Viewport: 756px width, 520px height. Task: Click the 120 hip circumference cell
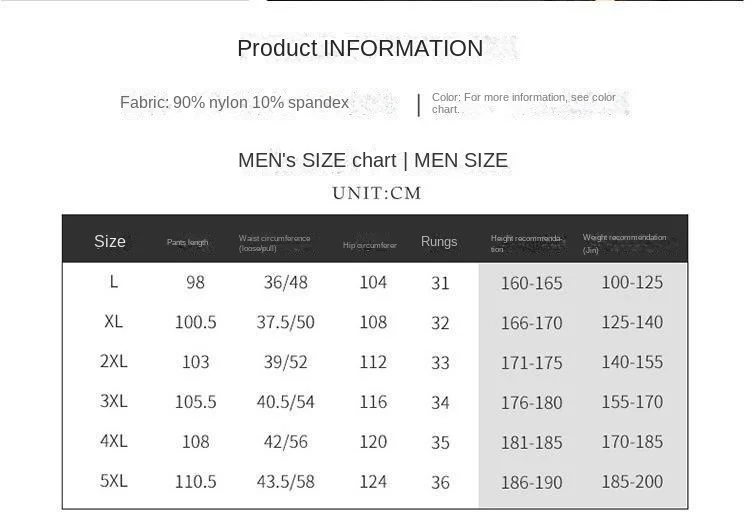pos(373,441)
